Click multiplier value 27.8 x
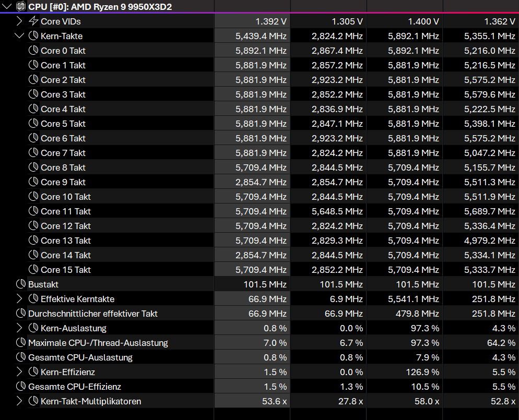The image size is (519, 420). [x=350, y=402]
